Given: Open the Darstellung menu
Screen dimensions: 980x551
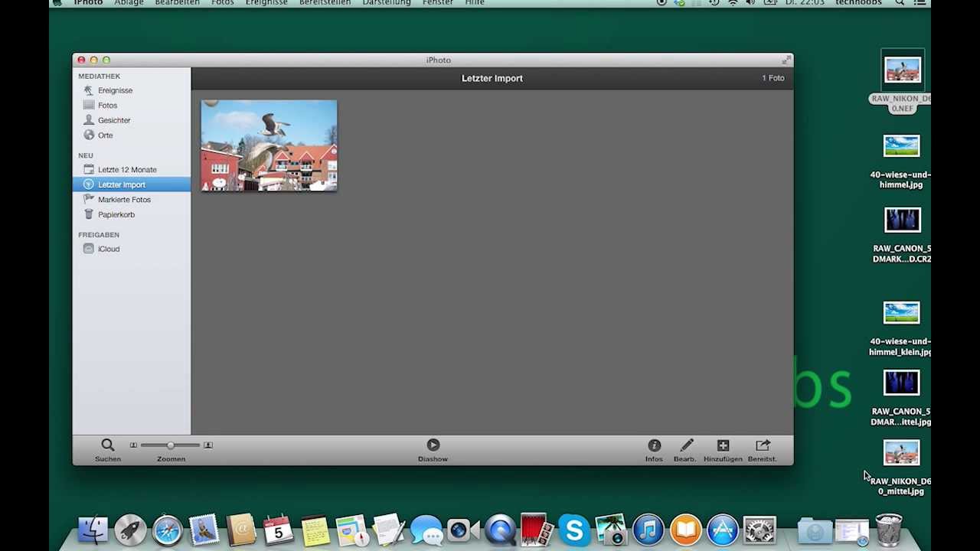Looking at the screenshot, I should 387,3.
